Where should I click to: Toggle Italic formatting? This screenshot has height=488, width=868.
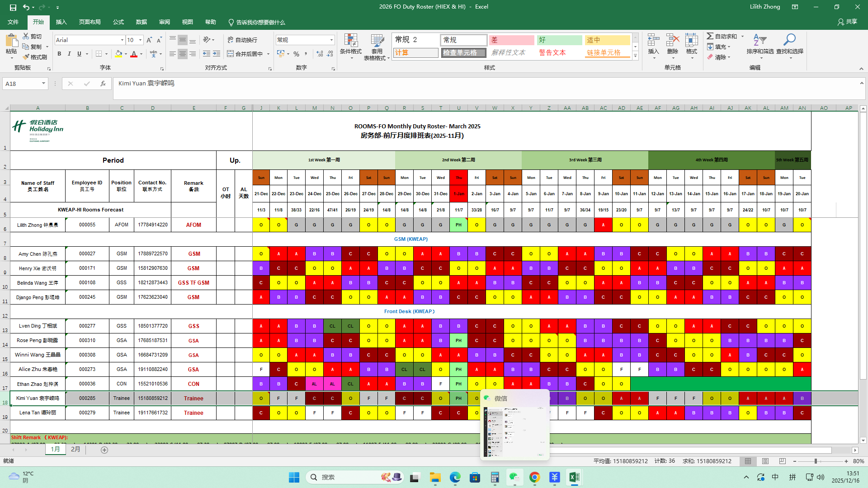(69, 54)
